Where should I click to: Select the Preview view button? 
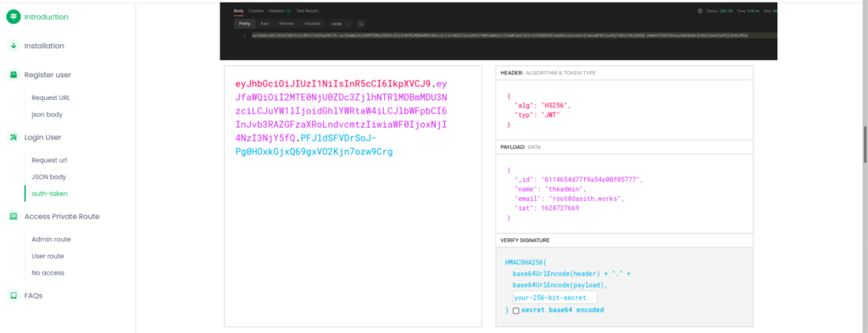287,24
